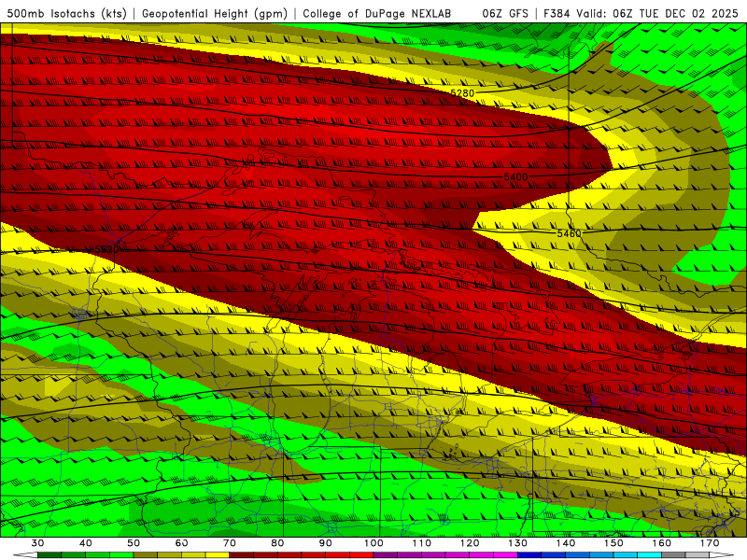Viewport: 747px width, 560px height.
Task: Click the 60 knot color bar label
Action: (181, 543)
